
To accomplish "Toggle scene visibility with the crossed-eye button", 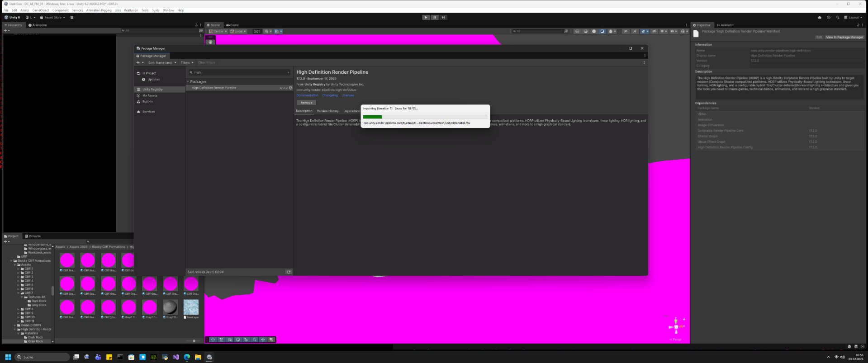I will point(654,31).
